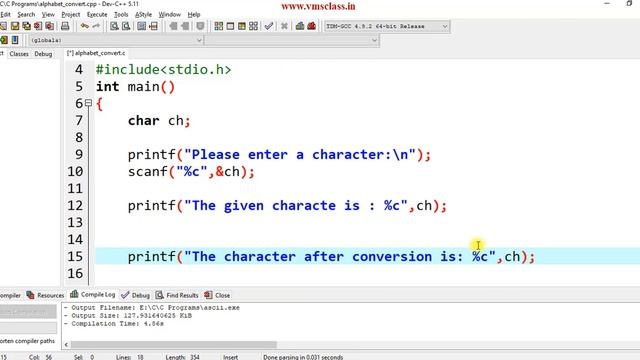Click the scanf("%c",&ch) code line
Image resolution: width=640 pixels, height=360 pixels.
point(191,172)
